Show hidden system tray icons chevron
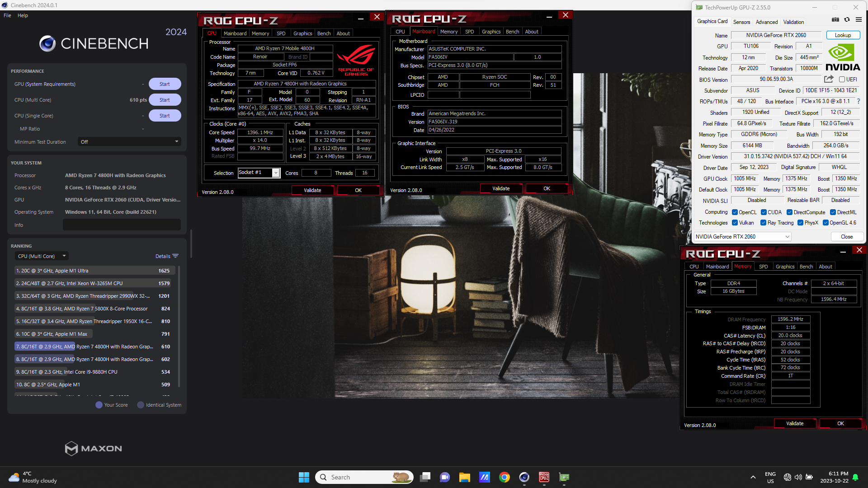 (753, 477)
